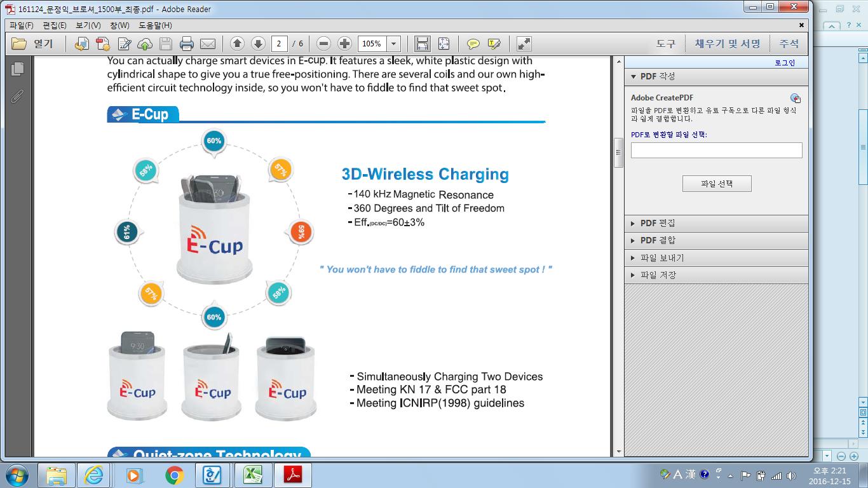Open the 주석 comments pane tab
The width and height of the screenshot is (868, 488).
tap(789, 44)
